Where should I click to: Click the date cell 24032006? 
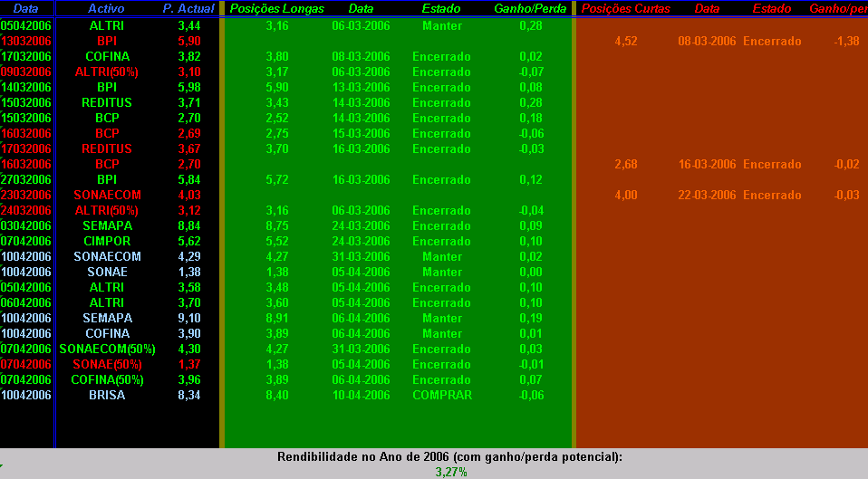click(x=26, y=210)
